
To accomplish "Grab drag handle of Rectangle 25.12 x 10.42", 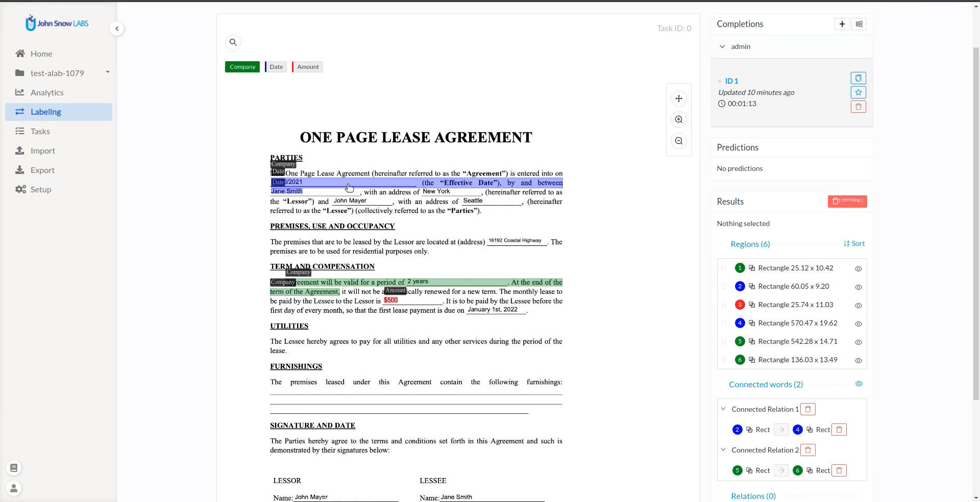I will (x=724, y=268).
